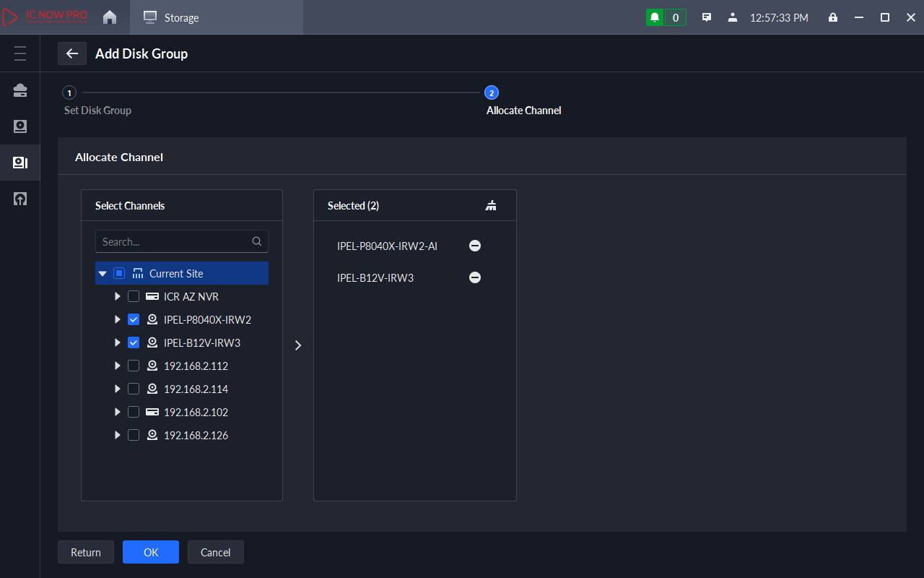Collapse the Current Site tree node

(x=103, y=274)
